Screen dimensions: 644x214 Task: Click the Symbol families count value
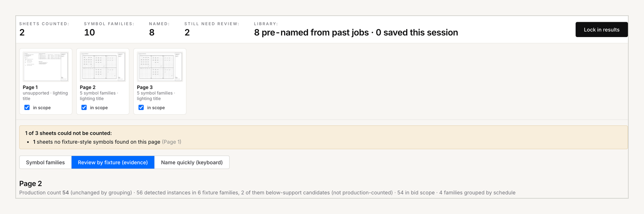(89, 32)
